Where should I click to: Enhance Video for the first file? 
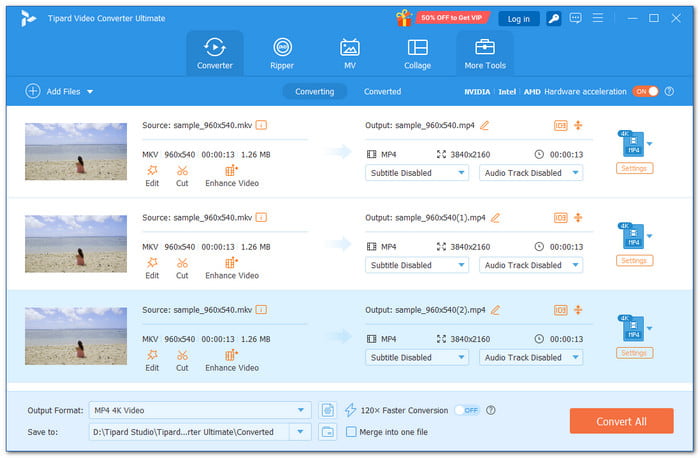[232, 176]
